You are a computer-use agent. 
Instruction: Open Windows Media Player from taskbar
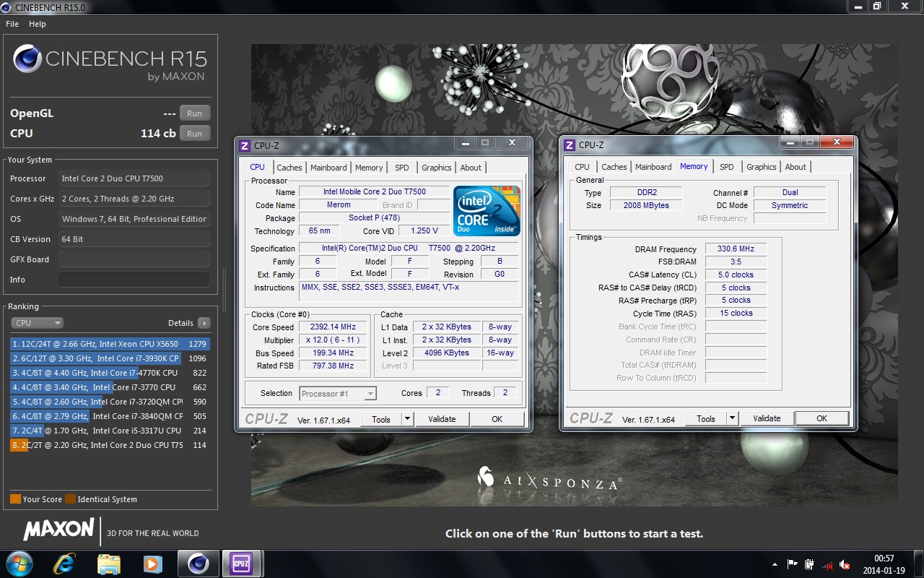click(x=152, y=564)
